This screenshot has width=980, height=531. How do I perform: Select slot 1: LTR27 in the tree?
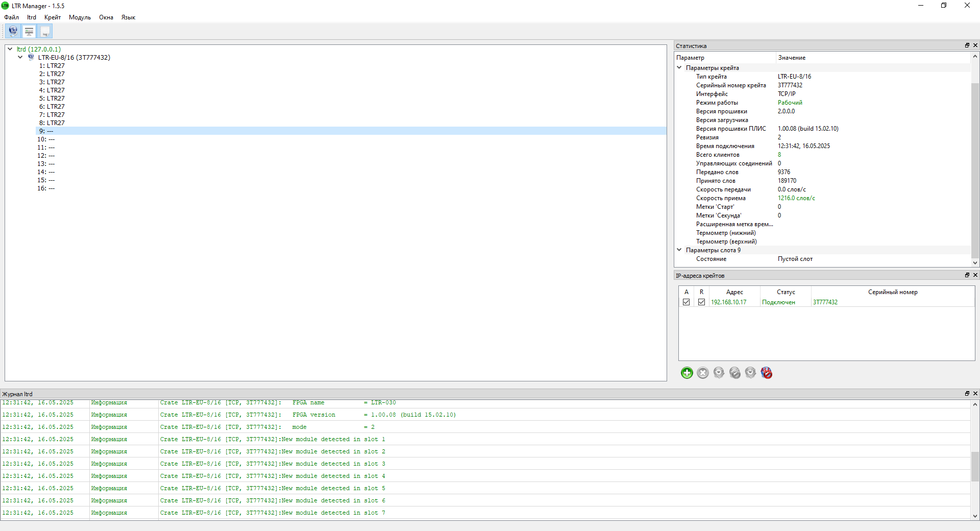[52, 65]
